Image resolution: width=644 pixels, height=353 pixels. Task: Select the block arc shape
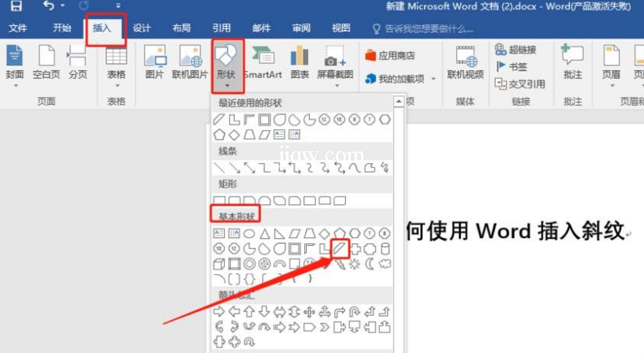tap(279, 264)
